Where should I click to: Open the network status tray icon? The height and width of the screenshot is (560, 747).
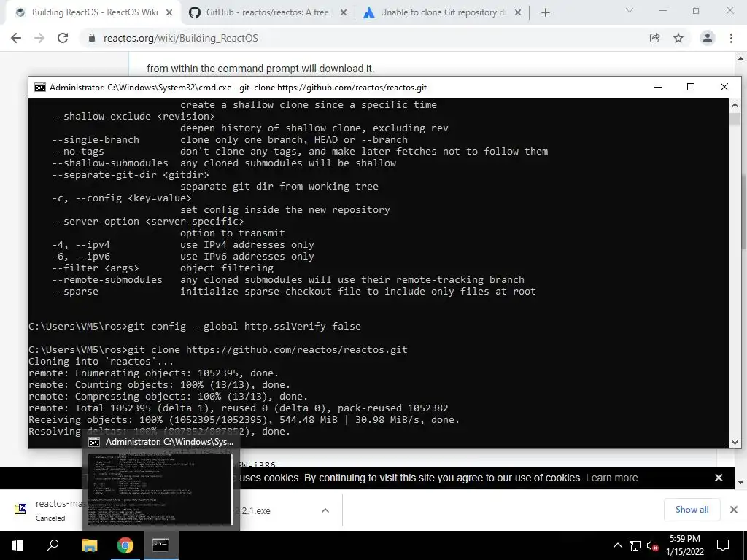(635, 545)
